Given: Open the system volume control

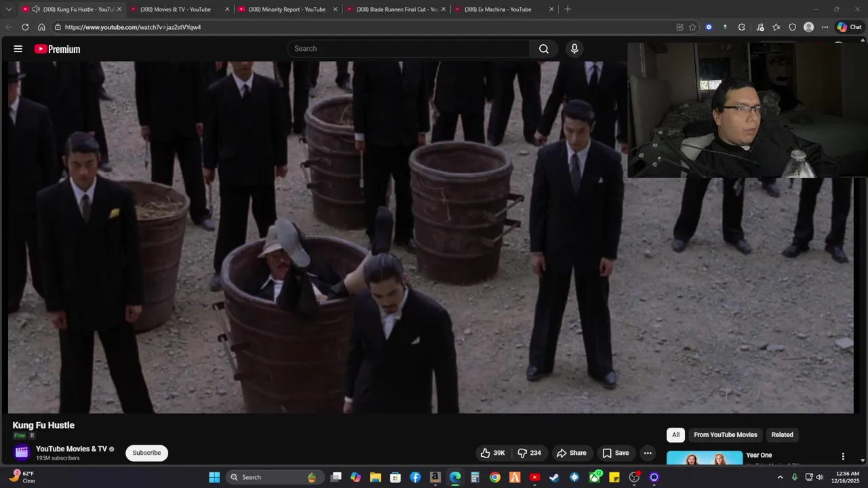Looking at the screenshot, I should click(819, 477).
